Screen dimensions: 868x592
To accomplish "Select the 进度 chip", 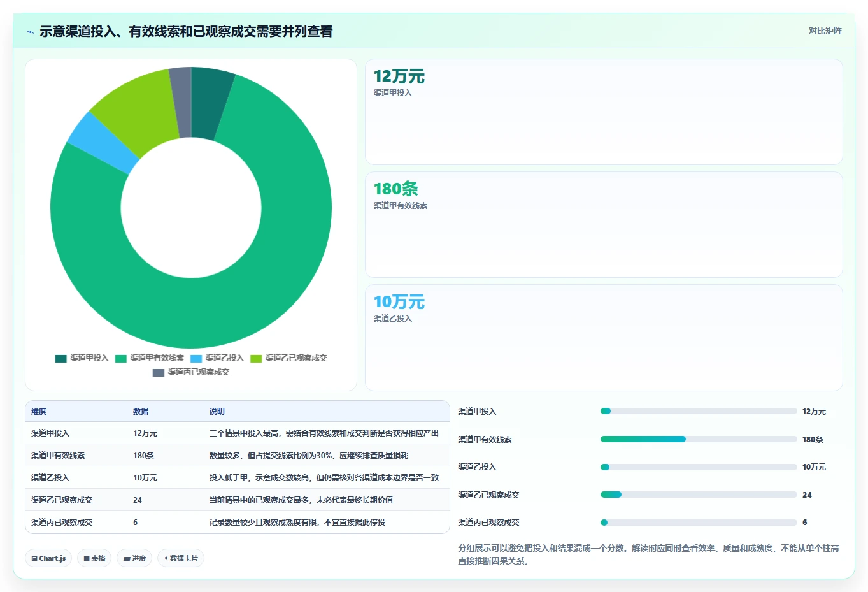I will 134,558.
